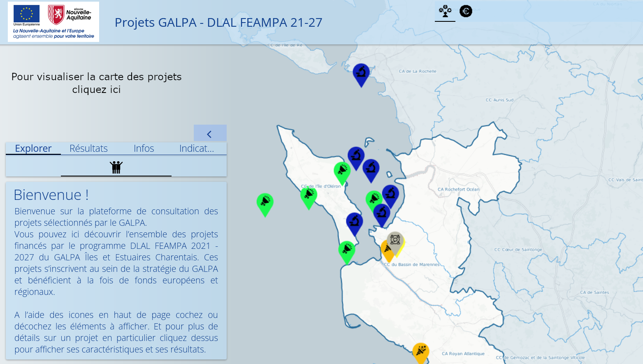Open green megaphone marker above CC de l'Ile d'Oléron label
The height and width of the screenshot is (364, 643).
tap(342, 173)
